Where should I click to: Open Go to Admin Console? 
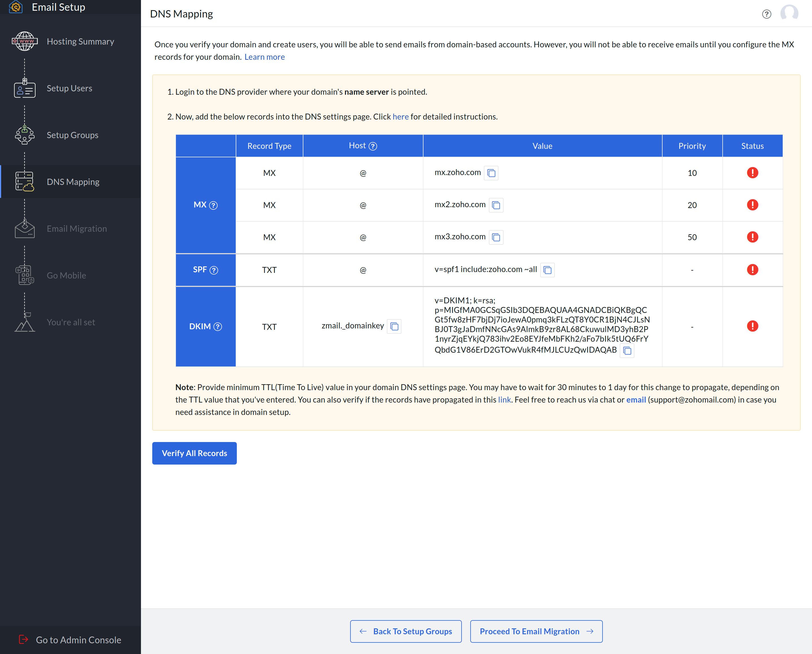70,640
